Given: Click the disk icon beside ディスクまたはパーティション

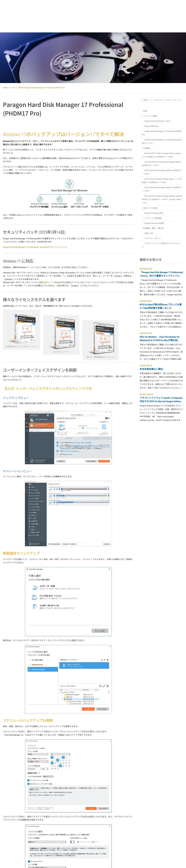Looking at the screenshot, I should click(x=34, y=597).
